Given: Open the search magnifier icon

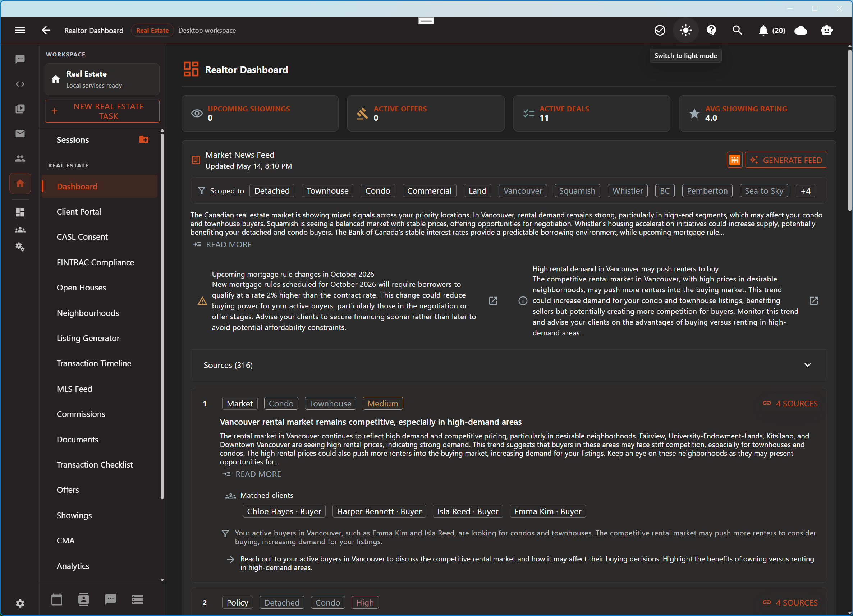Looking at the screenshot, I should tap(737, 31).
